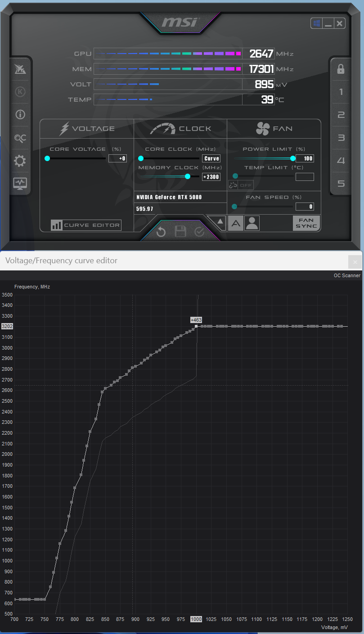Click the reset to defaults icon
Image resolution: width=364 pixels, height=634 pixels.
click(x=161, y=232)
